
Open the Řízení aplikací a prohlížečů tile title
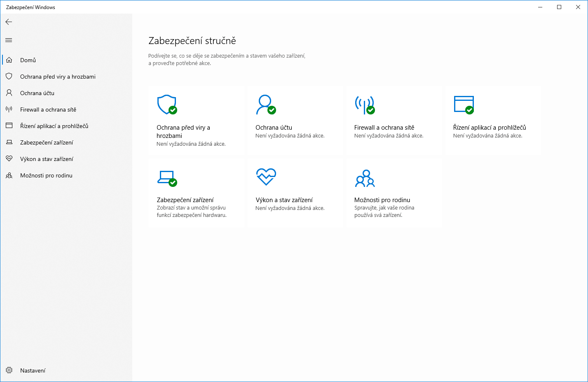point(490,128)
